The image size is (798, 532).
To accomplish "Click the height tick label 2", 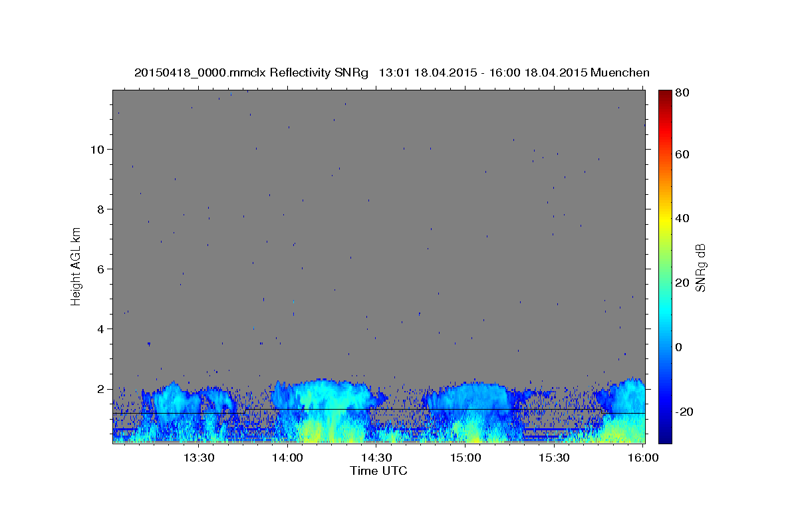I will click(x=100, y=388).
